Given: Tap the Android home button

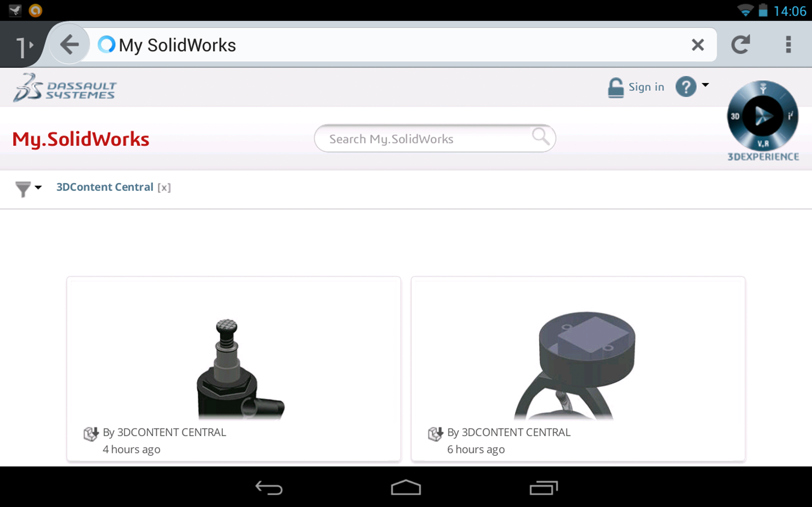Looking at the screenshot, I should pyautogui.click(x=406, y=487).
